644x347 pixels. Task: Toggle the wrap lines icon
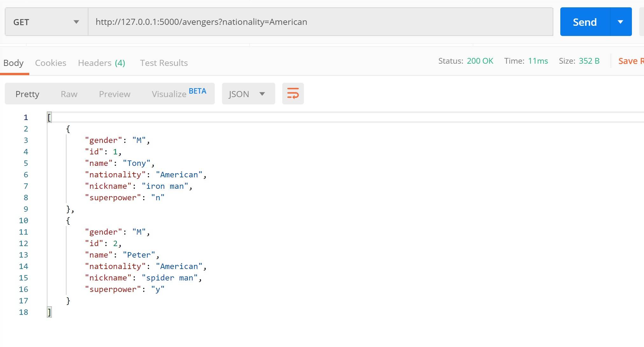click(293, 94)
